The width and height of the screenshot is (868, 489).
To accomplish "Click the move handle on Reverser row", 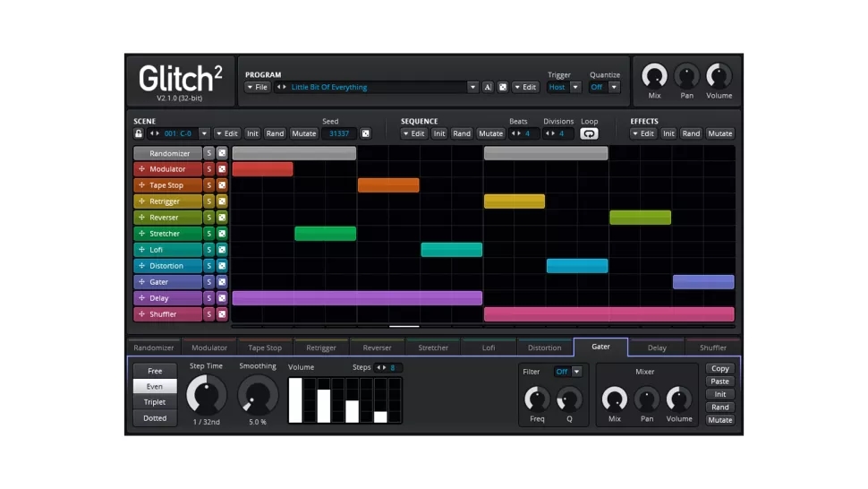I will pyautogui.click(x=141, y=218).
